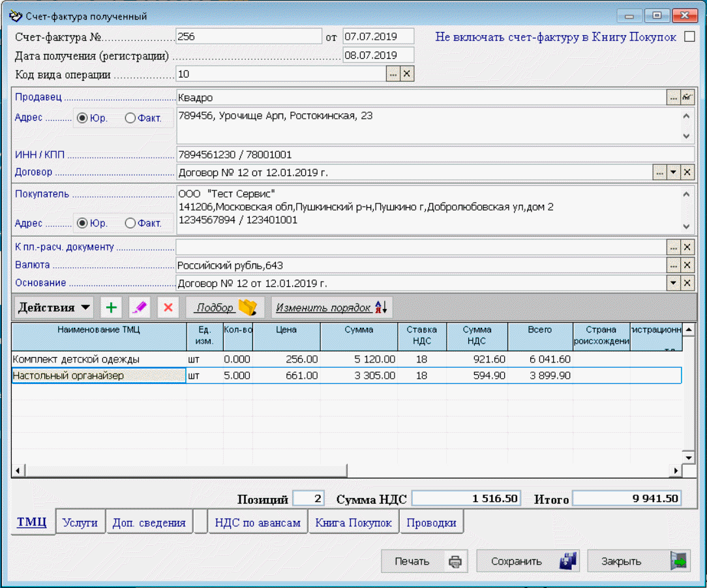Open the Книга Покупок tab

click(x=353, y=522)
